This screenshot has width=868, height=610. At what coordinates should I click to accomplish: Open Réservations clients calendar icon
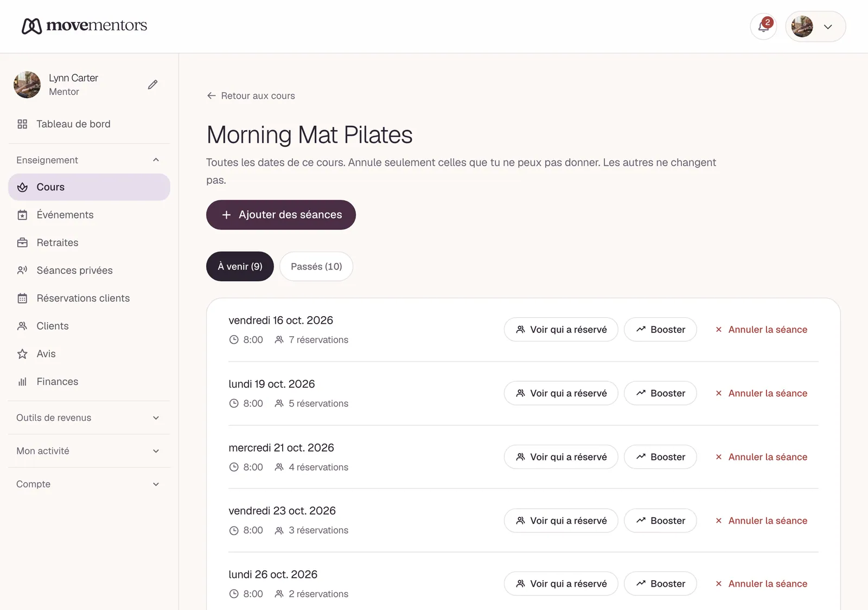point(22,298)
